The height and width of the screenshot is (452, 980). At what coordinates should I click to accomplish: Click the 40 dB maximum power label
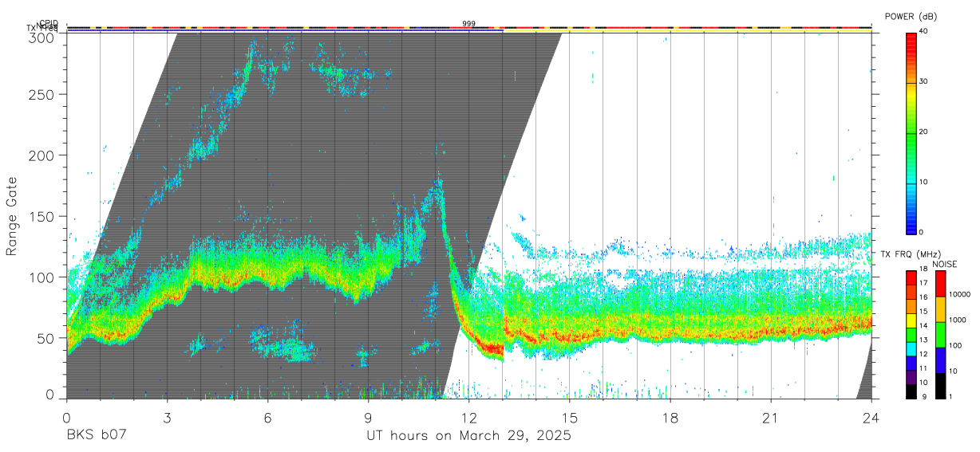[923, 32]
